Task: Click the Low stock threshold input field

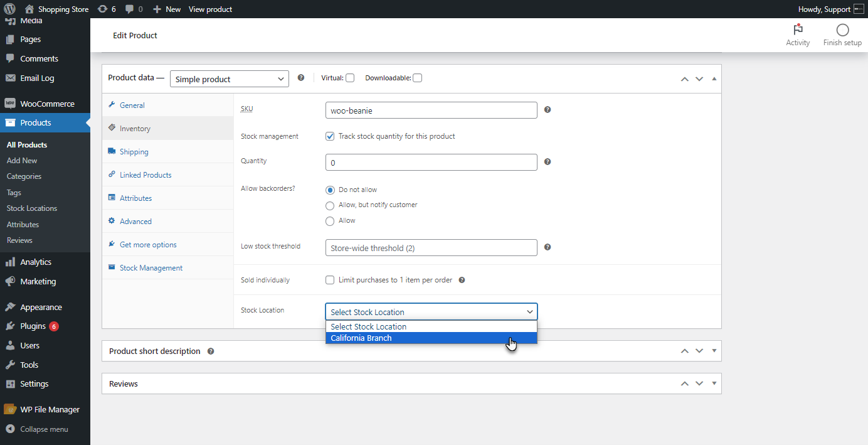Action: tap(431, 247)
